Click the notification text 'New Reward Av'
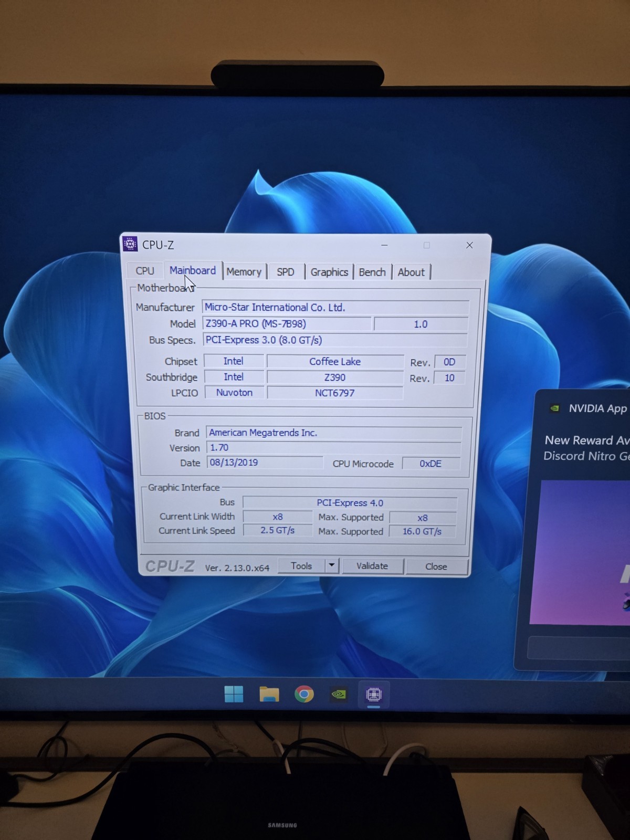 (x=587, y=440)
